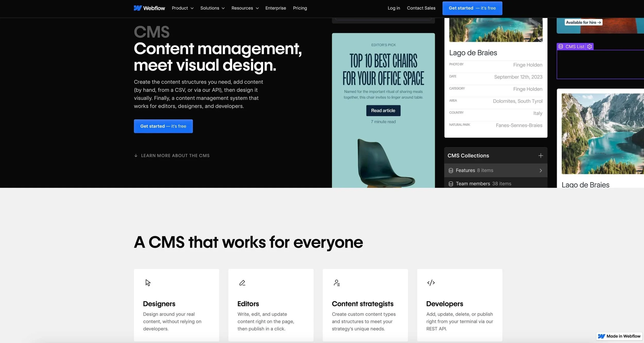The image size is (644, 343).
Task: Click the down arrow beside Learn More
Action: pos(136,156)
